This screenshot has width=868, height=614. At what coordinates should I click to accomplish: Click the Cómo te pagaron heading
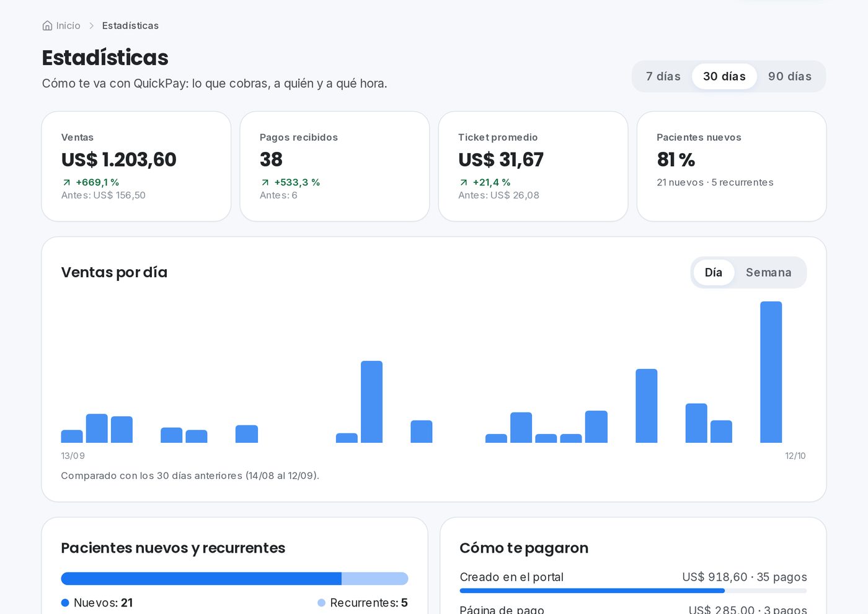(x=524, y=548)
